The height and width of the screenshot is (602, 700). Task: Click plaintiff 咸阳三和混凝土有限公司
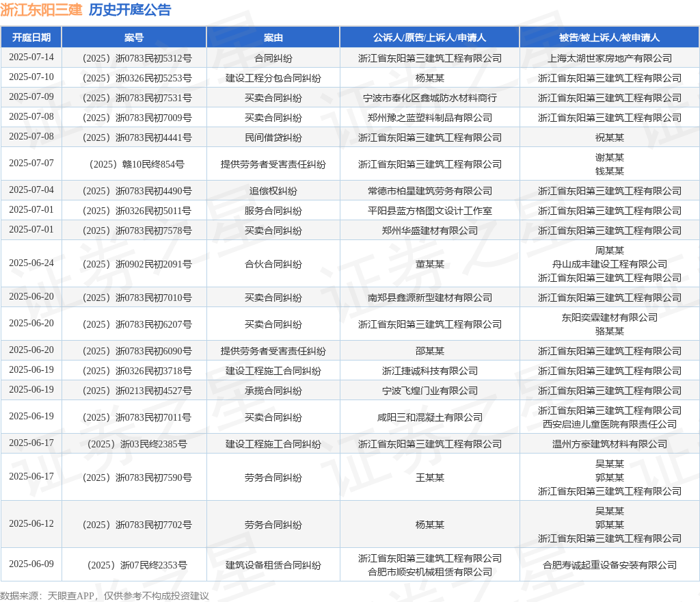pyautogui.click(x=429, y=417)
